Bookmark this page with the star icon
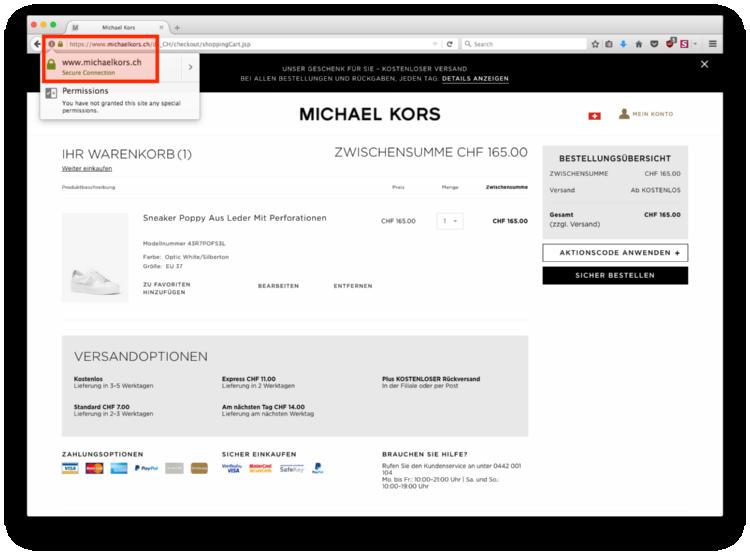 tap(595, 44)
